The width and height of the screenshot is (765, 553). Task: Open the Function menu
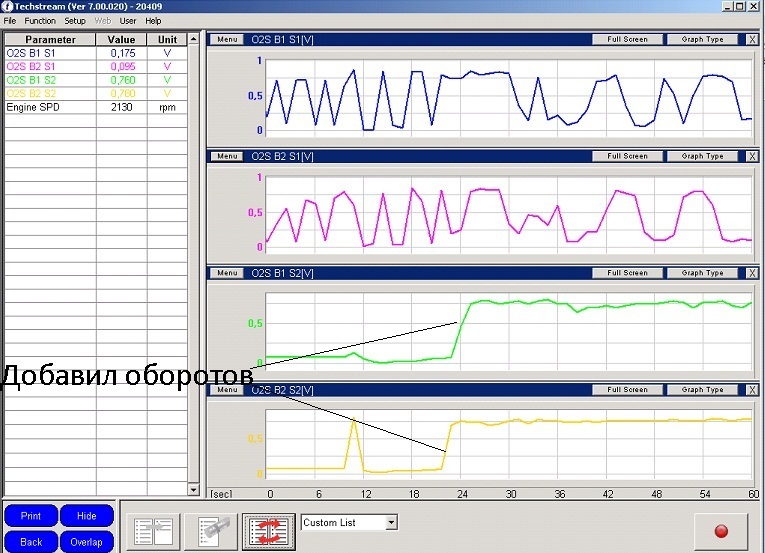(40, 20)
